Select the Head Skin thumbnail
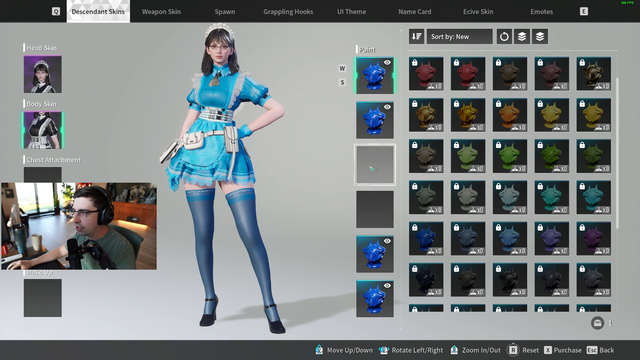 43,74
